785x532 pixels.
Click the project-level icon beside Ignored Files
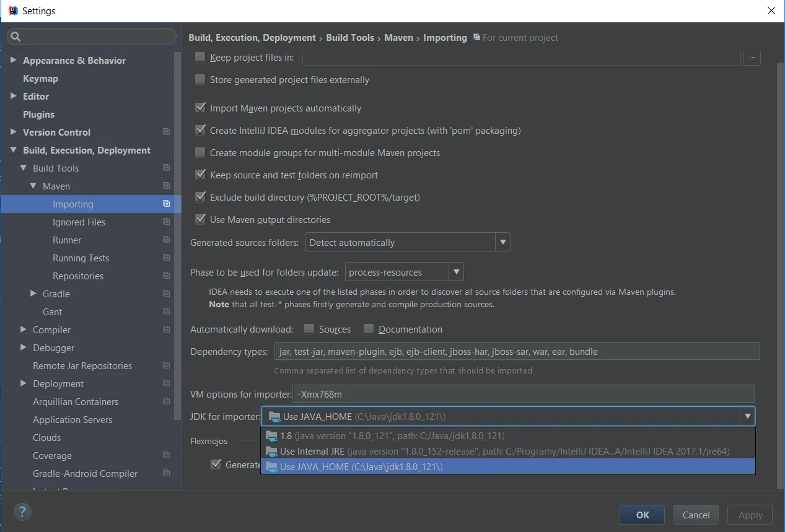[x=166, y=222]
